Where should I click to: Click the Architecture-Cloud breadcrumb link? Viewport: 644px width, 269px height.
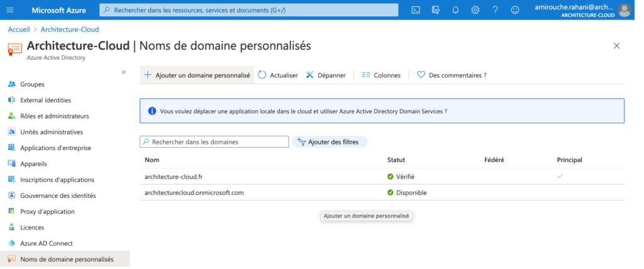(70, 30)
